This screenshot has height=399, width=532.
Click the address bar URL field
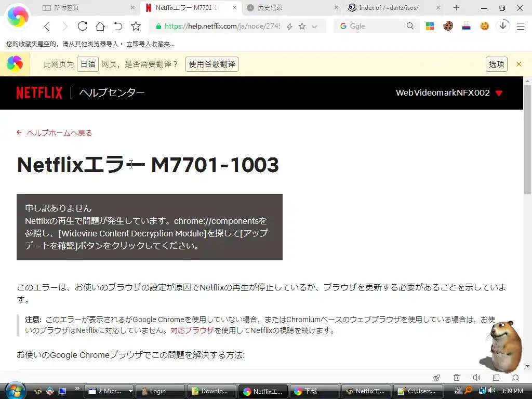pos(222,26)
